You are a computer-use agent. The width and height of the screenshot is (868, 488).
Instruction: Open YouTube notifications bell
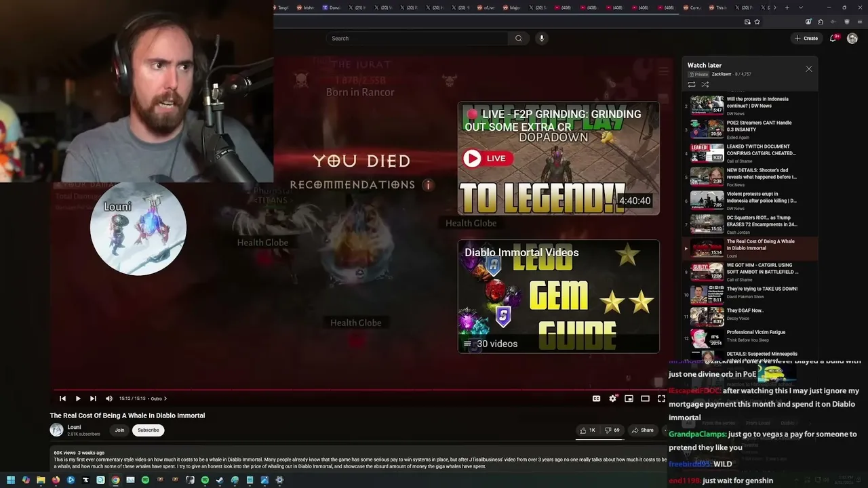(833, 39)
